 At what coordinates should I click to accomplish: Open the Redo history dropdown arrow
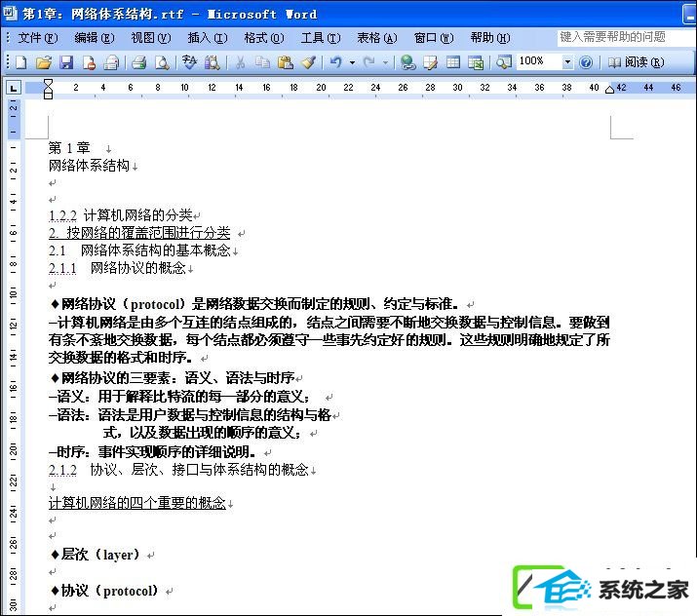click(x=385, y=62)
